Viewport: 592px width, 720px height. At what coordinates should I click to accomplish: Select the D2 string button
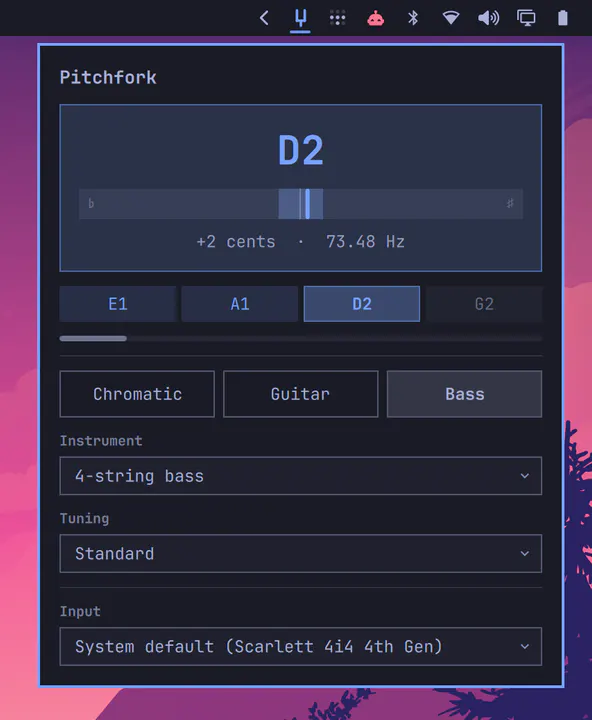coord(362,304)
